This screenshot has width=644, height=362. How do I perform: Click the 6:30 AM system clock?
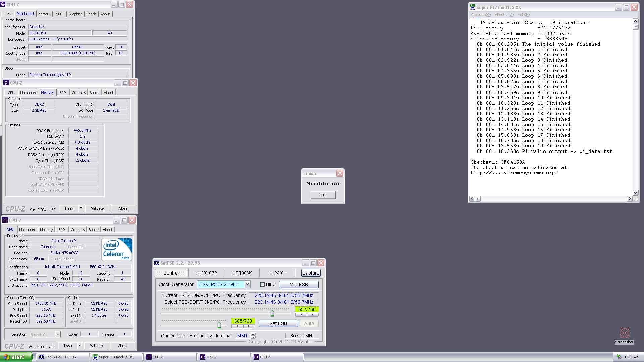tap(631, 357)
